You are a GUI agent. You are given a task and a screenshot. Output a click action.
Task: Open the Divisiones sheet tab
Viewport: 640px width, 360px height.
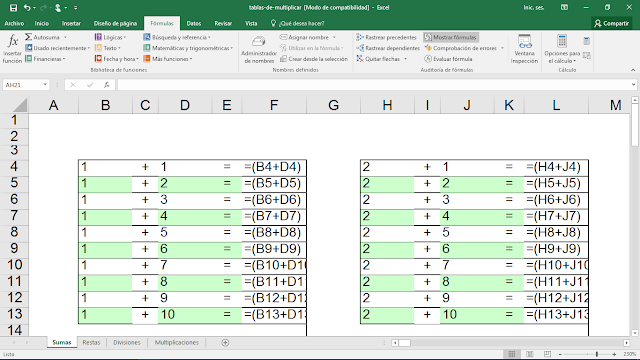[127, 342]
